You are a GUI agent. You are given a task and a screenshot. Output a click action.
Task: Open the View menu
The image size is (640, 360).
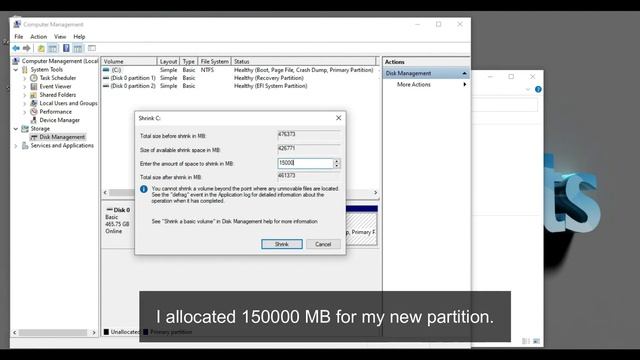[60, 37]
